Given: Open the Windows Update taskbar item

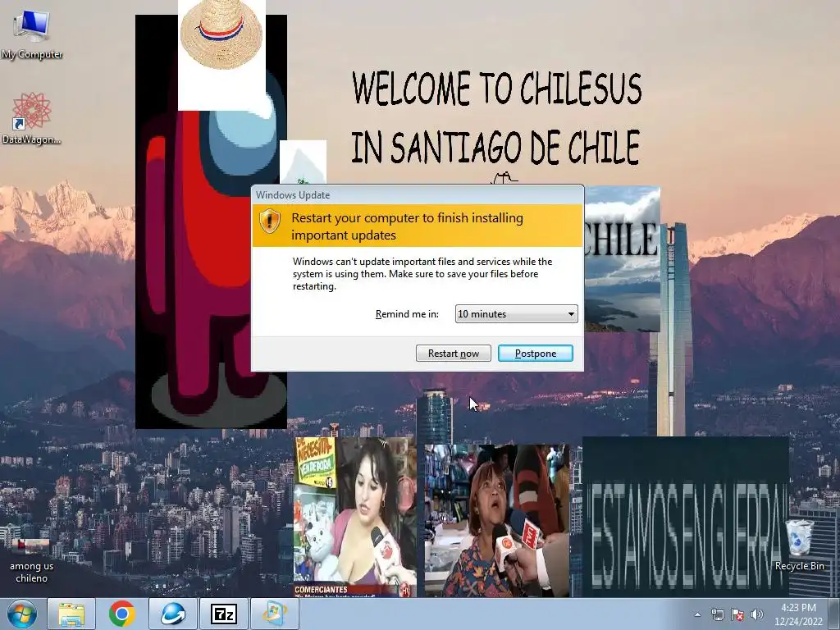Looking at the screenshot, I should point(274,614).
